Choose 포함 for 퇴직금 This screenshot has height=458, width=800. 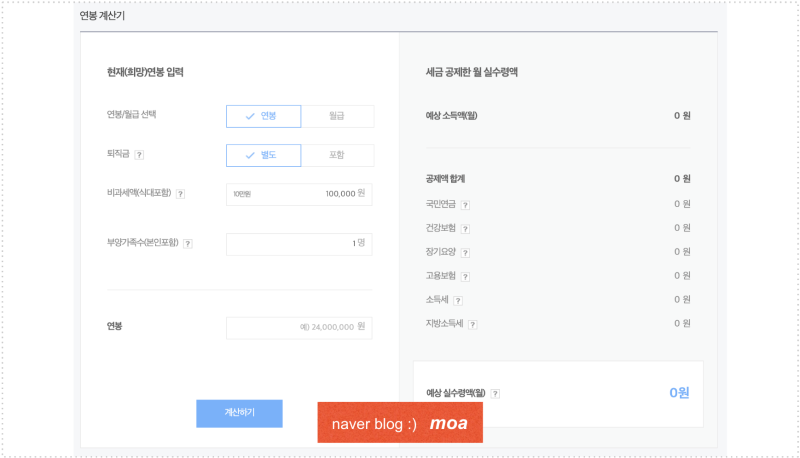coord(337,155)
